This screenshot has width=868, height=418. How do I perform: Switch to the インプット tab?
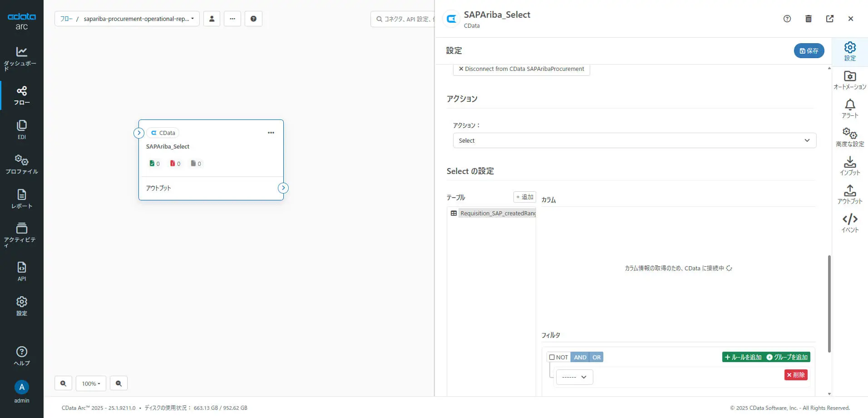[850, 166]
